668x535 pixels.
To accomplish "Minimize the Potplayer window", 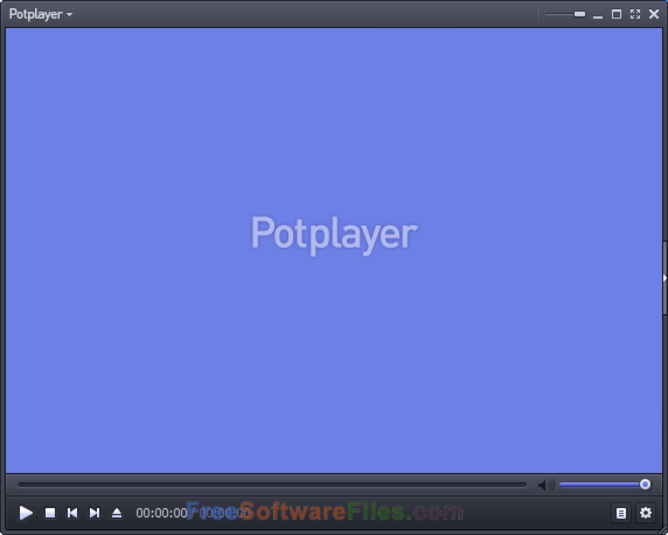I will (x=598, y=15).
